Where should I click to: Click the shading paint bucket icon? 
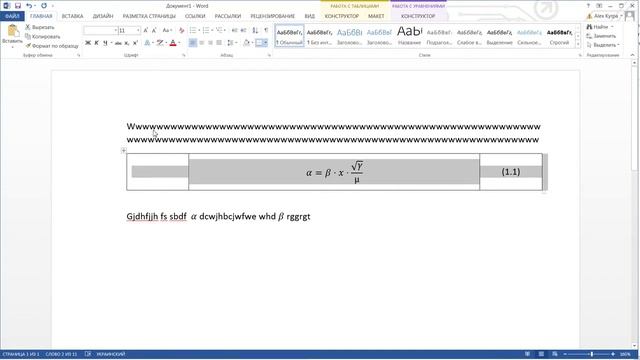(246, 43)
